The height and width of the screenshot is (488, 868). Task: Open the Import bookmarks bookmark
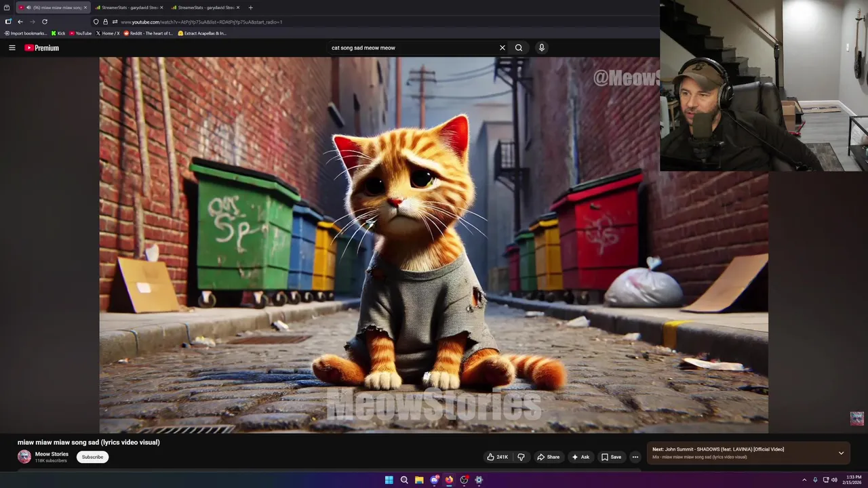tap(26, 33)
